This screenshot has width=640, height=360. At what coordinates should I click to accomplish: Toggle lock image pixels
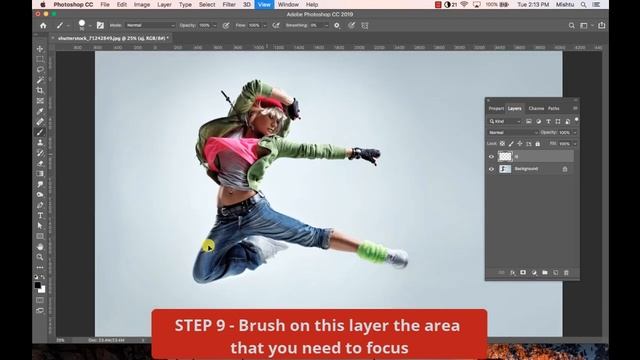pyautogui.click(x=511, y=144)
